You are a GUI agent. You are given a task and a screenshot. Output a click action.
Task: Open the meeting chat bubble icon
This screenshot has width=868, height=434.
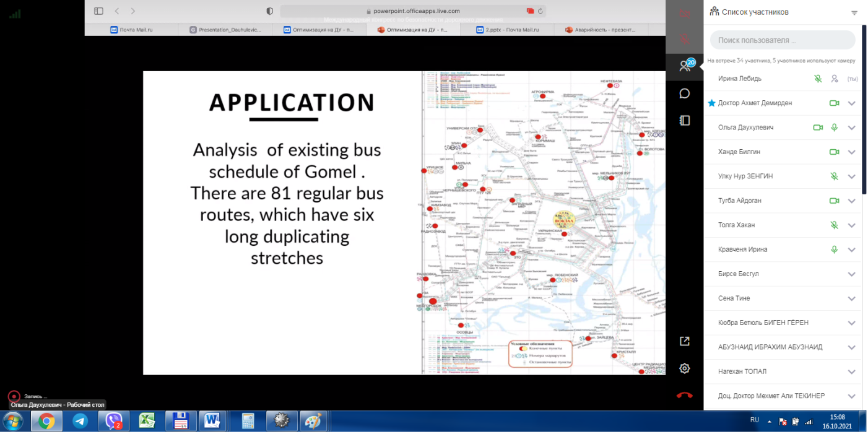[684, 93]
